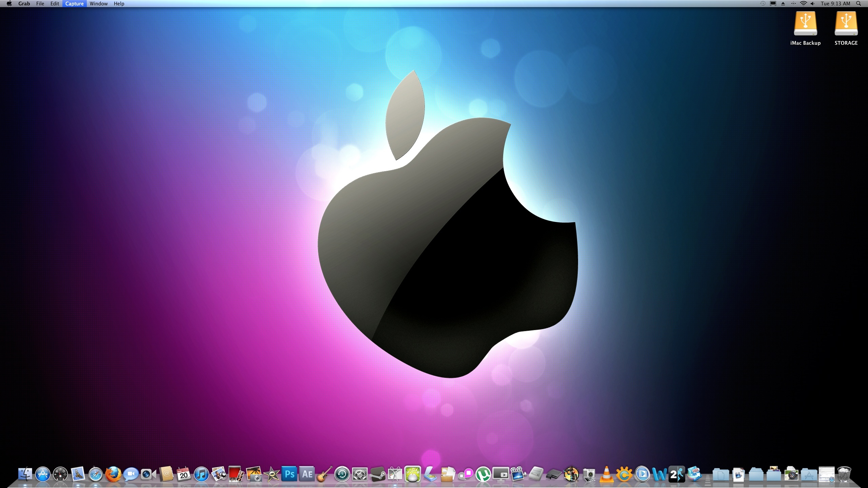Viewport: 868px width, 488px height.
Task: Launch Firefox from the Dock
Action: (113, 474)
